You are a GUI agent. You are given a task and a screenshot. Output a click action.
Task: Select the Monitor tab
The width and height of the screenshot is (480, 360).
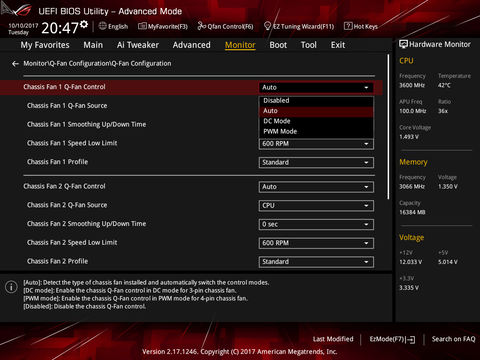[240, 45]
